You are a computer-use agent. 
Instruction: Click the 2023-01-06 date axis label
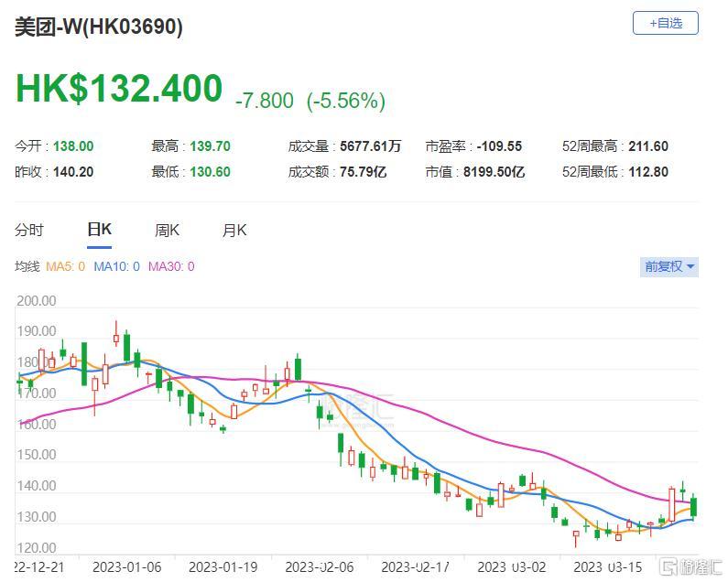click(x=126, y=567)
